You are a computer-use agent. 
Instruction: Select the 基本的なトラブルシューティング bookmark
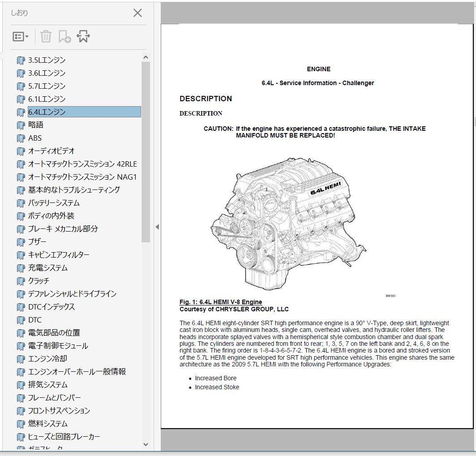tap(74, 190)
